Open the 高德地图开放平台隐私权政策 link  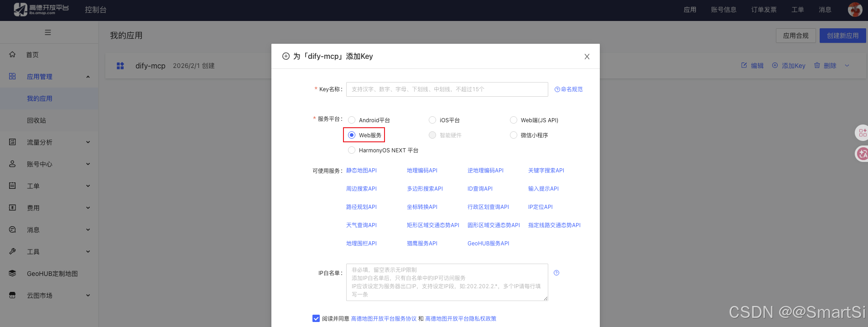coord(461,319)
